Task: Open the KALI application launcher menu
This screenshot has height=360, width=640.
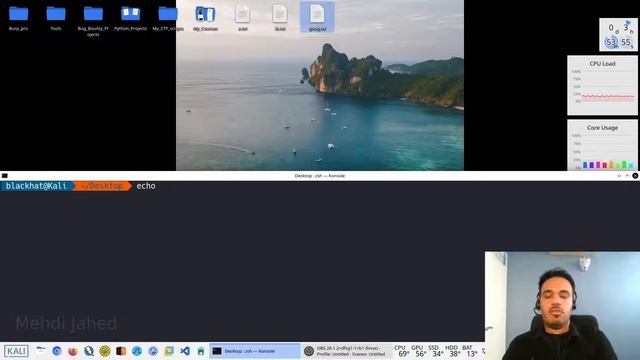Action: tap(16, 351)
